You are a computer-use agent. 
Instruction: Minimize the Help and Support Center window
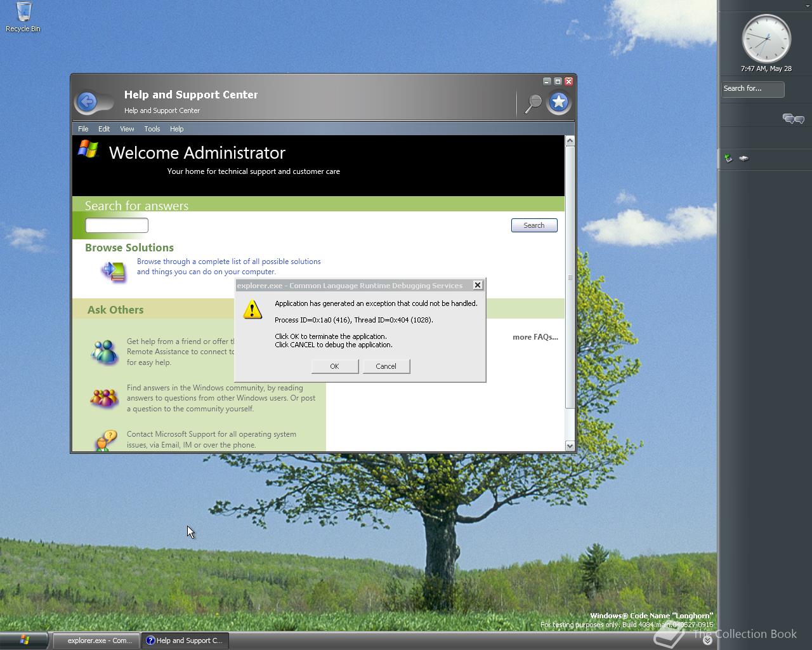pyautogui.click(x=547, y=81)
